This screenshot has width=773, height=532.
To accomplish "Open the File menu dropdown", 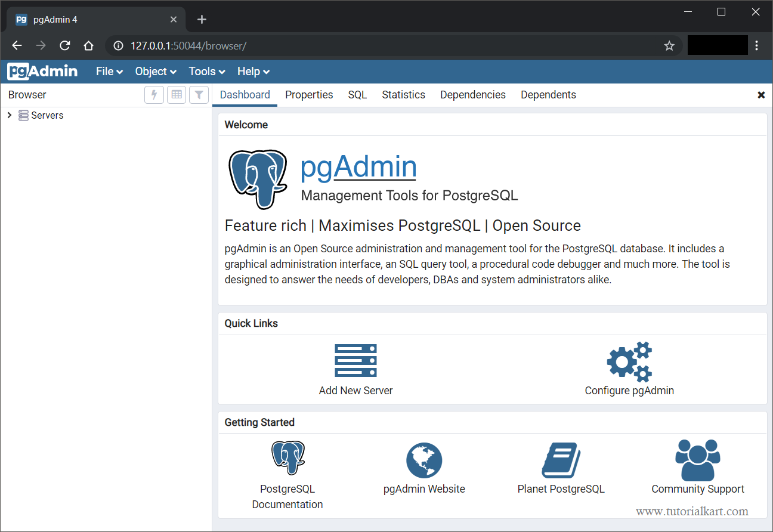I will coord(109,71).
